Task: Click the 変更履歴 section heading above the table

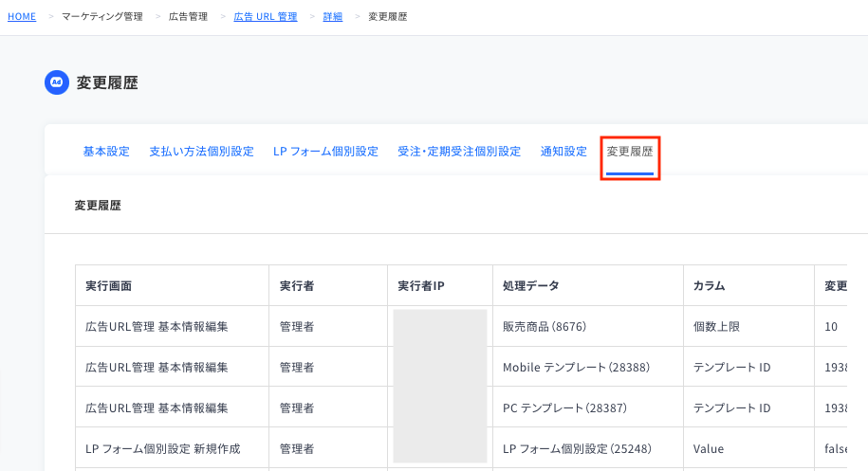Action: pyautogui.click(x=98, y=205)
